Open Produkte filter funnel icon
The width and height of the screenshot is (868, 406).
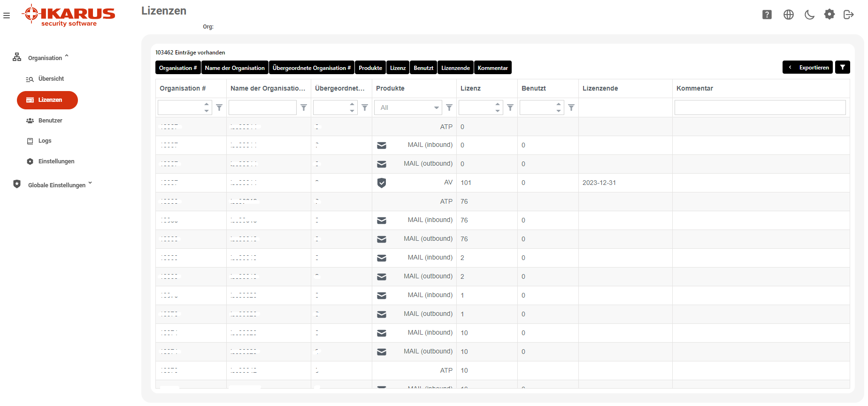click(x=449, y=107)
